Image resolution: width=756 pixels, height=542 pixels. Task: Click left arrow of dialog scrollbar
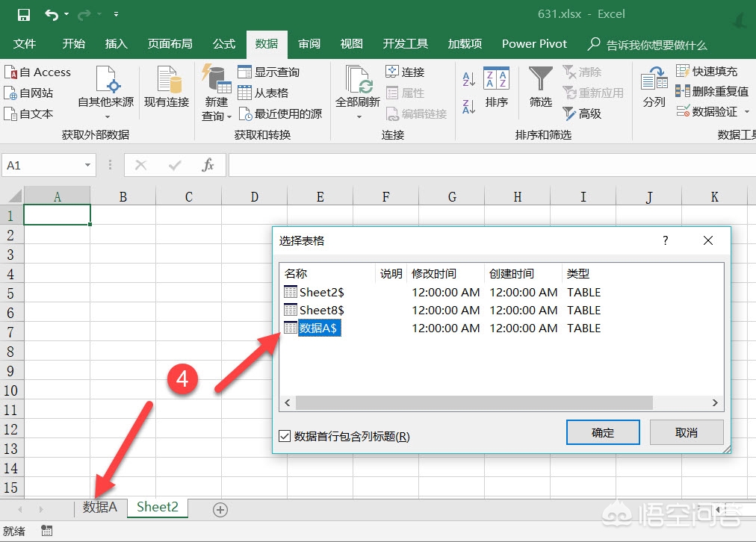tap(288, 402)
